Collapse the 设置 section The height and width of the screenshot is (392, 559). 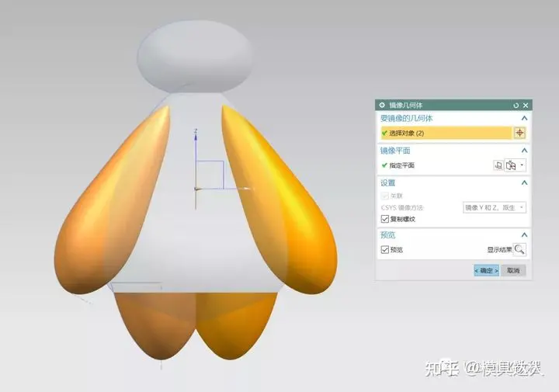pos(524,183)
